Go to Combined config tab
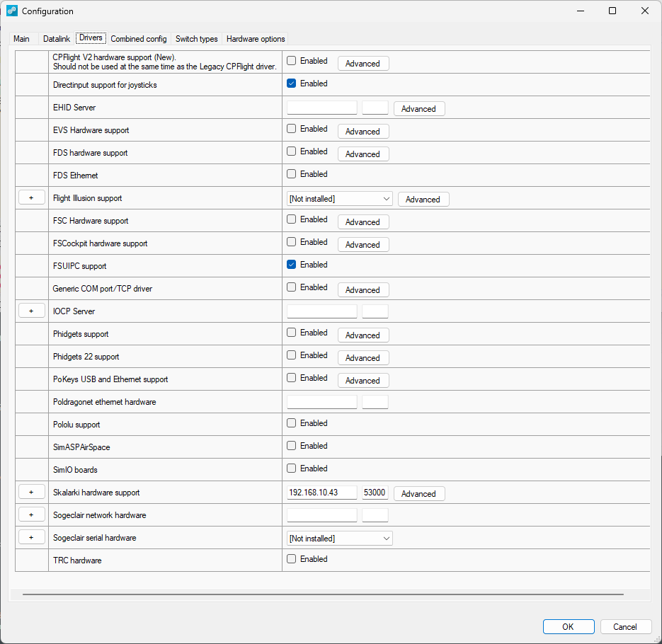Viewport: 662px width, 644px height. 139,39
